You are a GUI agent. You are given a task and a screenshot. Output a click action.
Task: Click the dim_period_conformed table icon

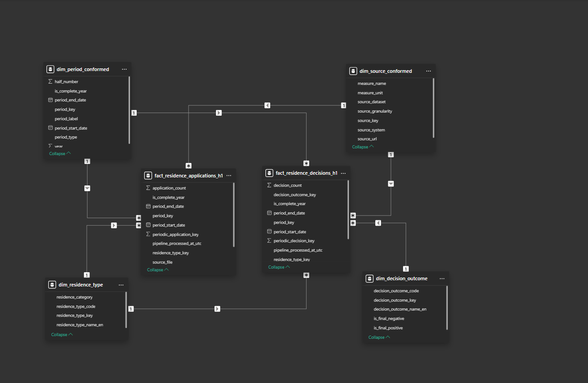(50, 69)
